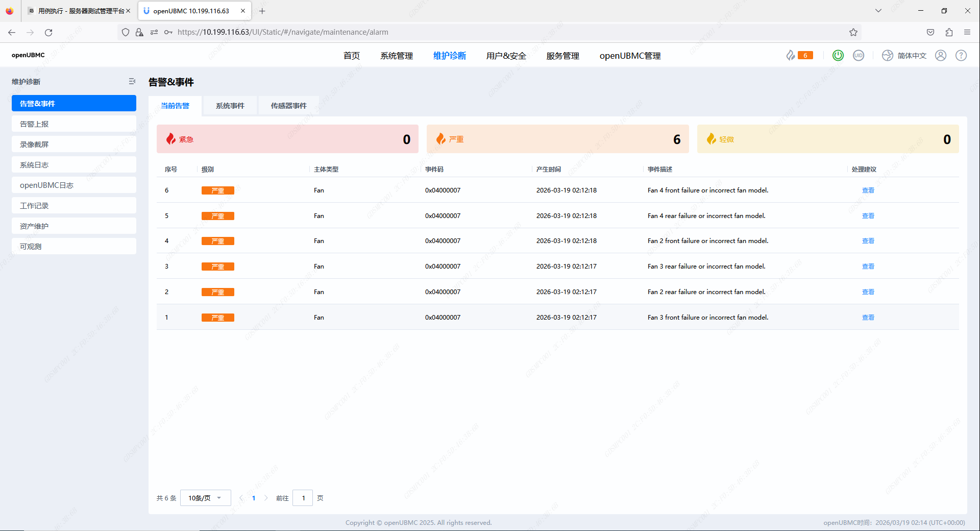Viewport: 980px width, 531px height.
Task: Expand the 10条/页 page size dropdown
Action: coord(205,498)
